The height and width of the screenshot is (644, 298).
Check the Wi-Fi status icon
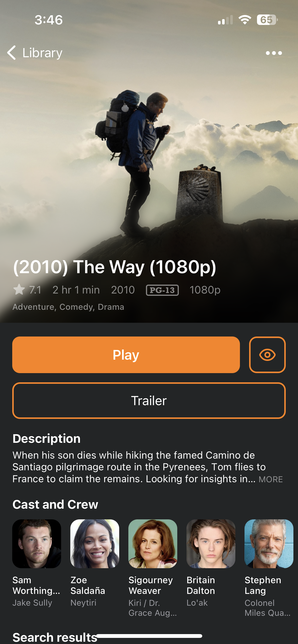coord(245,20)
